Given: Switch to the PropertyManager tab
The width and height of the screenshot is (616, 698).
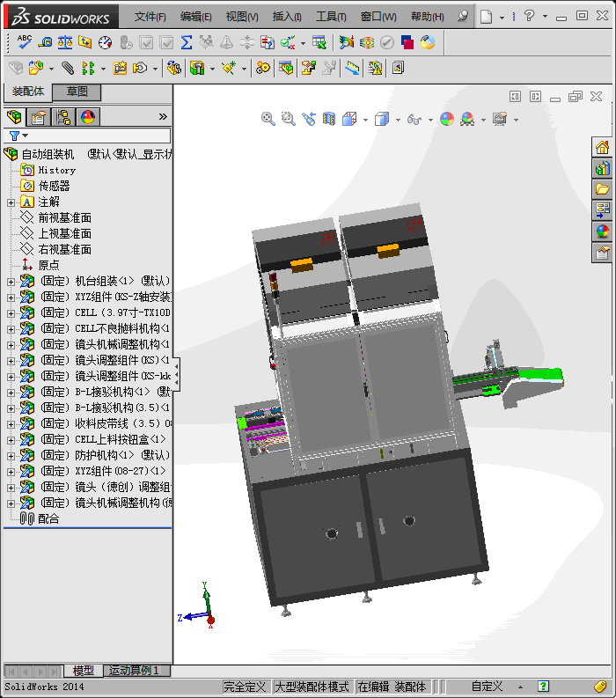Looking at the screenshot, I should coord(40,117).
